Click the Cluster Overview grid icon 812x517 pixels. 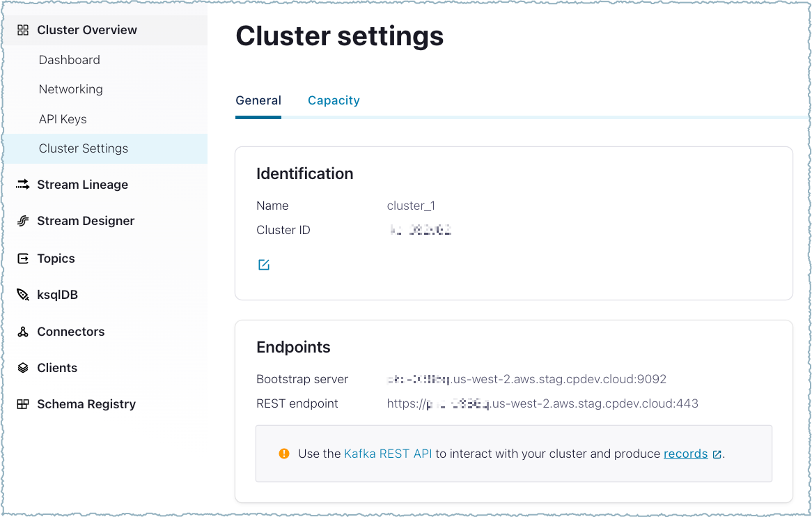(23, 30)
